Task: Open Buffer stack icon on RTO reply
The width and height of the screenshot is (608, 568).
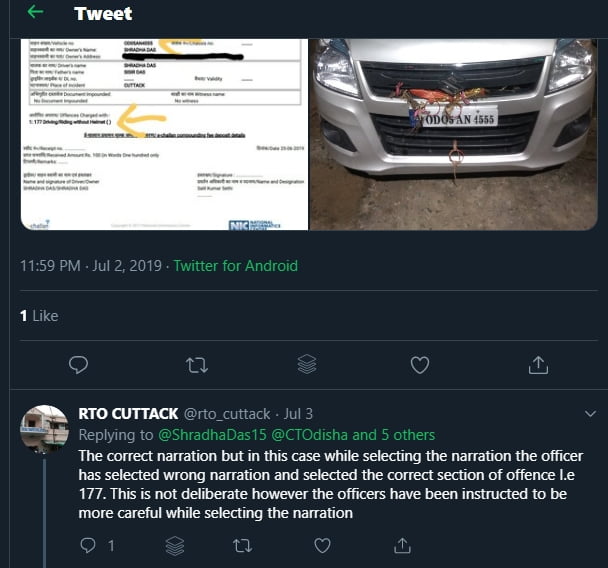Action: coord(174,545)
